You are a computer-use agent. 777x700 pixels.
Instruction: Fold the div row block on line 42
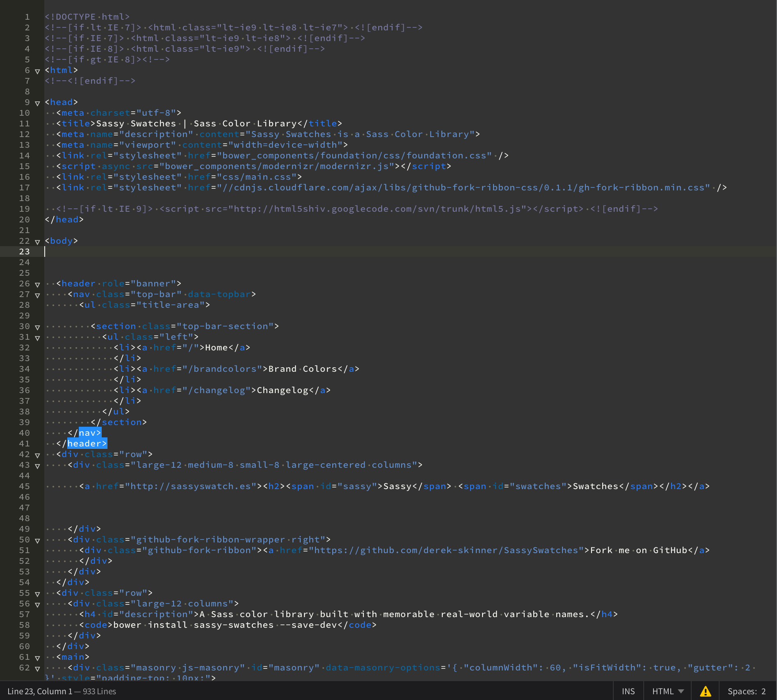pyautogui.click(x=37, y=455)
